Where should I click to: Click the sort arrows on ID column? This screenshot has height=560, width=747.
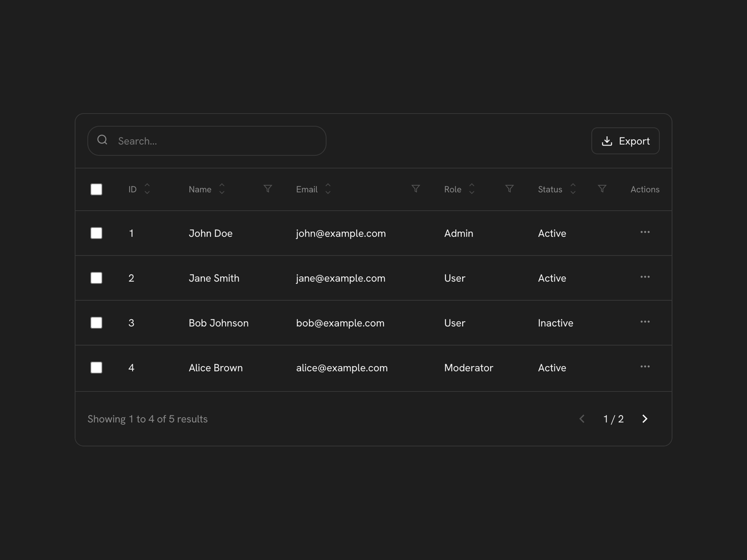147,189
